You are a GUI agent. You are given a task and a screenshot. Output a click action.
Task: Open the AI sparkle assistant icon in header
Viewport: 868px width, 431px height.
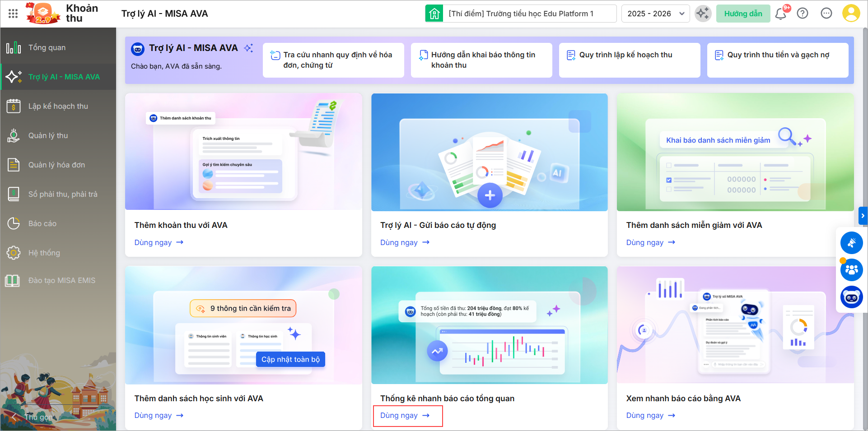coord(703,14)
